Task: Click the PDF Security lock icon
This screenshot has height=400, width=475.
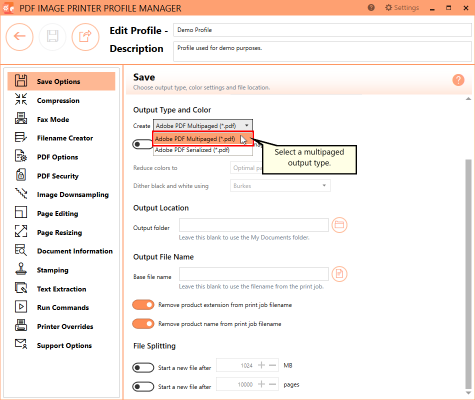Action: click(21, 175)
